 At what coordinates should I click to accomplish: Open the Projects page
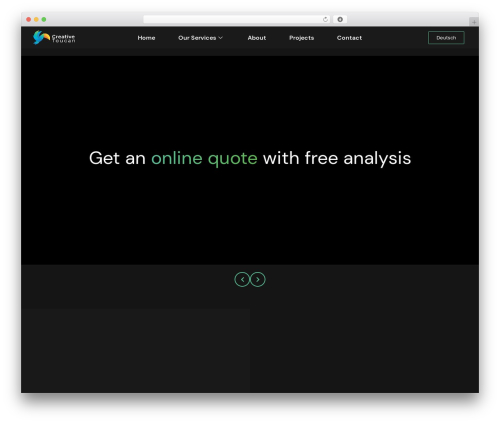[x=301, y=38]
